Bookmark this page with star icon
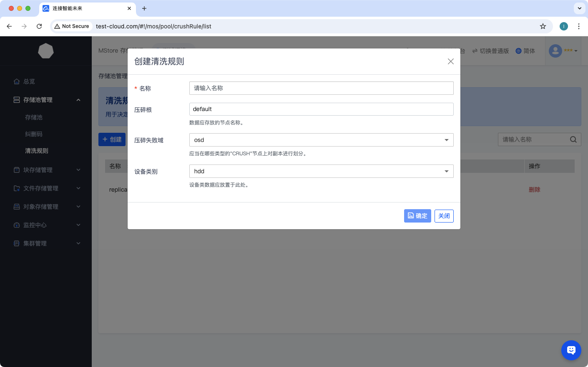The width and height of the screenshot is (588, 367). click(543, 26)
